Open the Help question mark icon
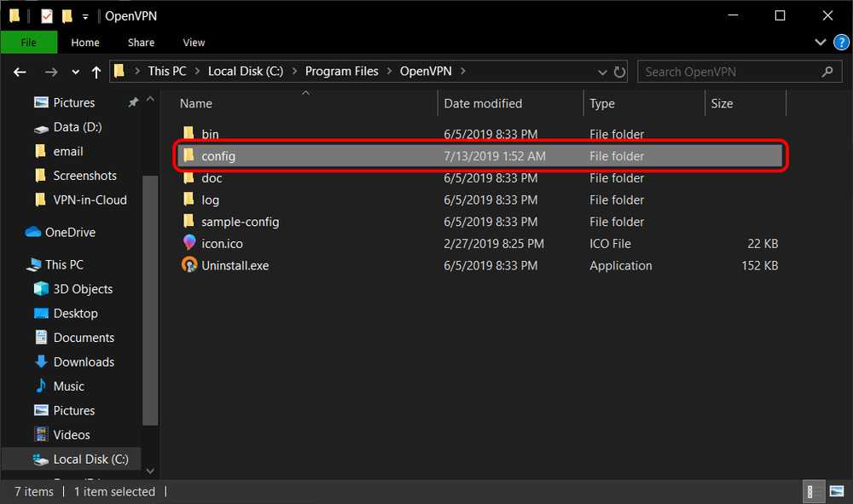The width and height of the screenshot is (853, 504). pyautogui.click(x=841, y=42)
